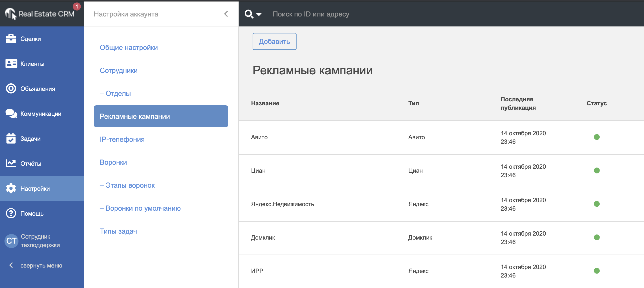Open Этапы воронок link
Image resolution: width=644 pixels, height=288 pixels.
click(x=127, y=185)
